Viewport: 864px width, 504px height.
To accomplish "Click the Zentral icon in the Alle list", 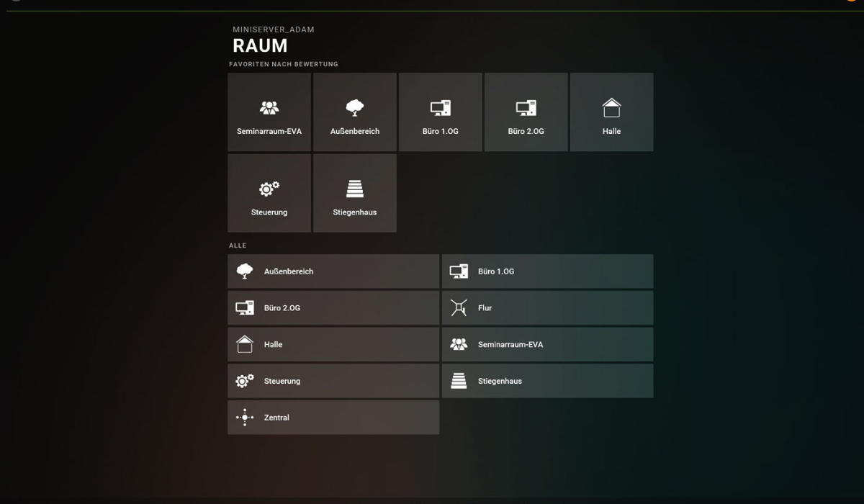I will click(245, 418).
